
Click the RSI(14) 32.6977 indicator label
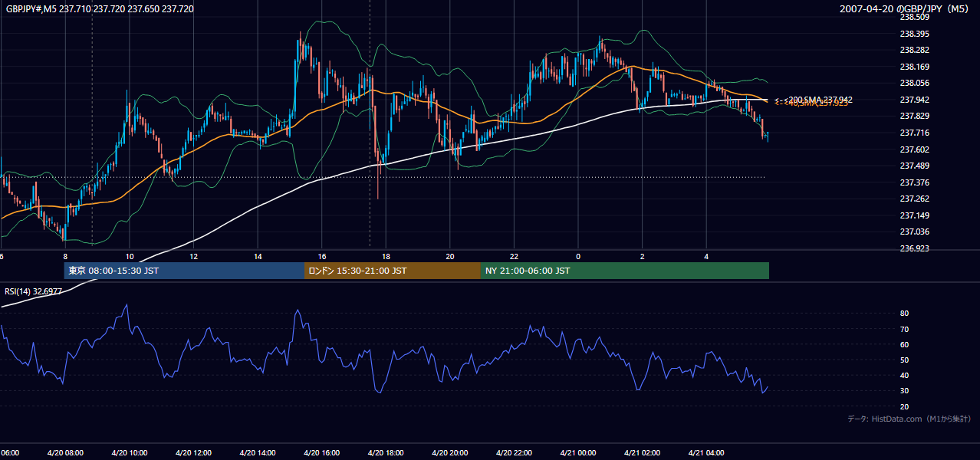tap(34, 291)
